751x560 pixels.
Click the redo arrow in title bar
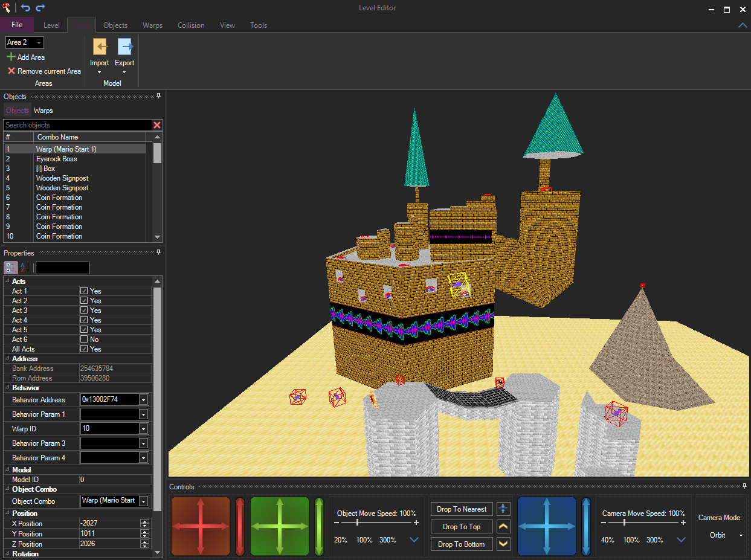tap(40, 8)
